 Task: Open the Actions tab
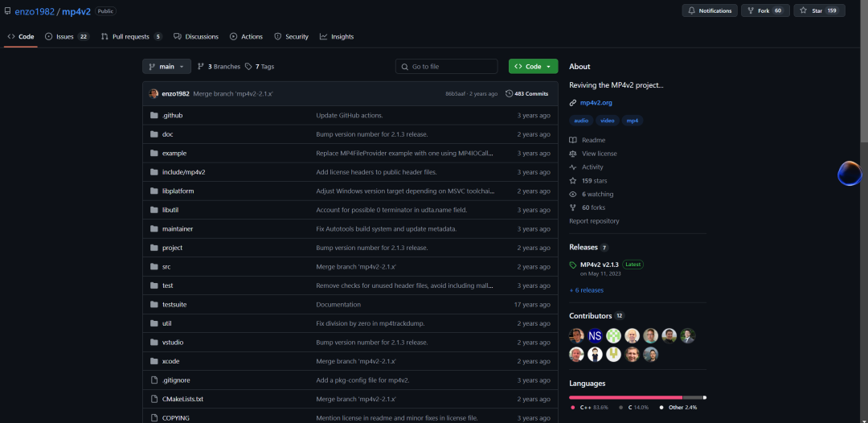[x=247, y=36]
